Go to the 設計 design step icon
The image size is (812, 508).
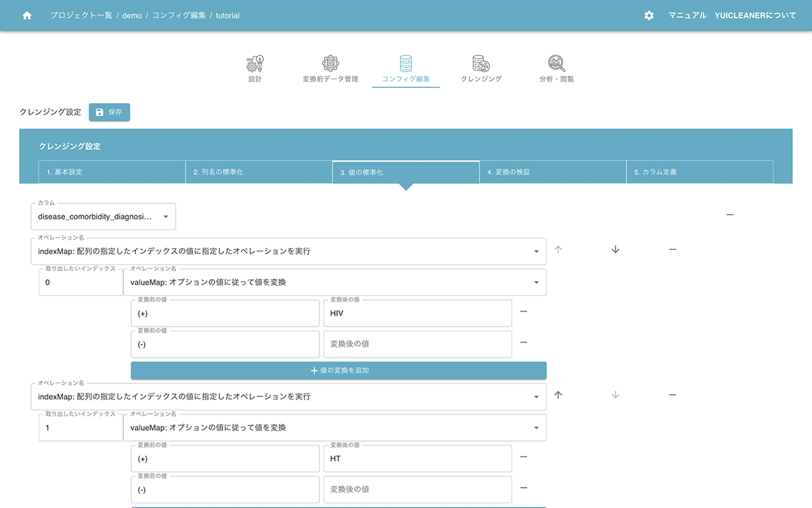255,64
